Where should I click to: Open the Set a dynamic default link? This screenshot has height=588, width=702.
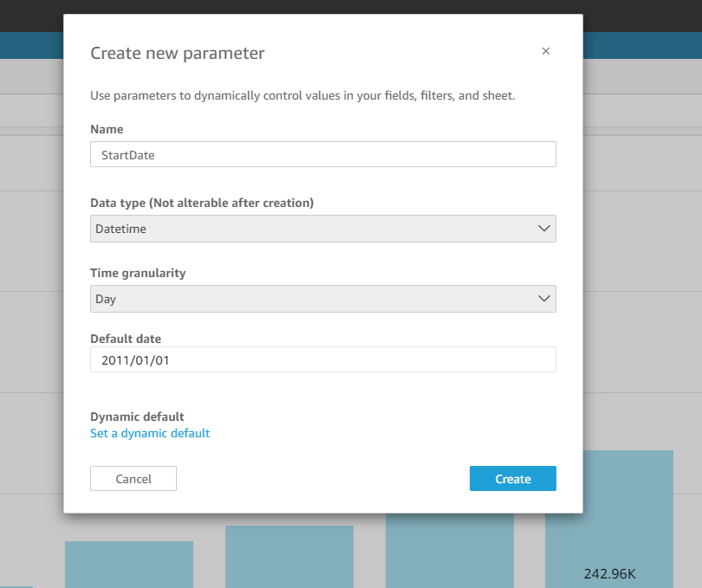coord(150,433)
